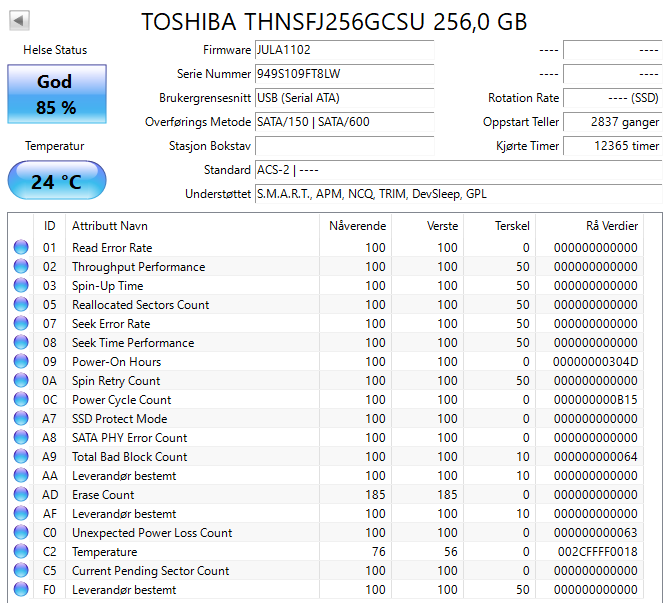The image size is (669, 603).
Task: Click the Serie Nummer field
Action: [x=344, y=74]
